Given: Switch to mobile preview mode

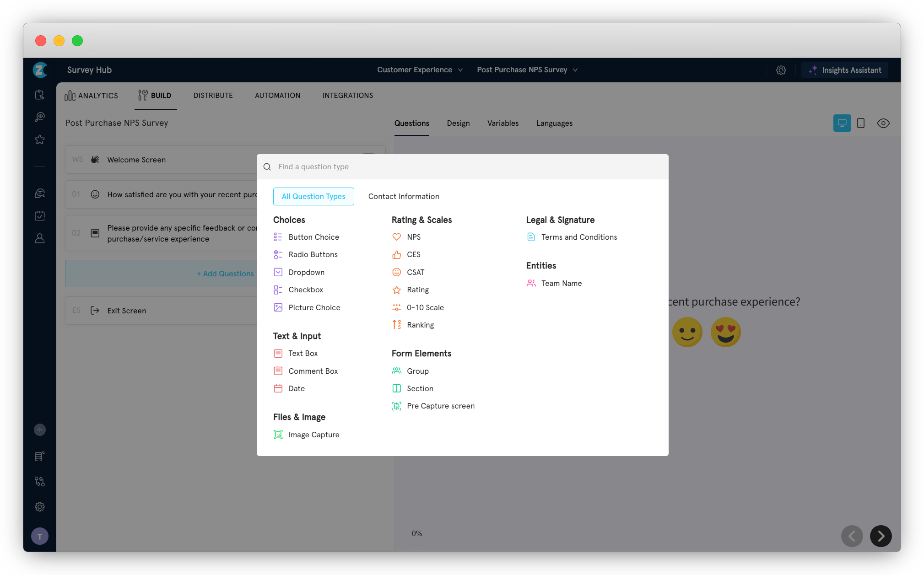Looking at the screenshot, I should [860, 123].
